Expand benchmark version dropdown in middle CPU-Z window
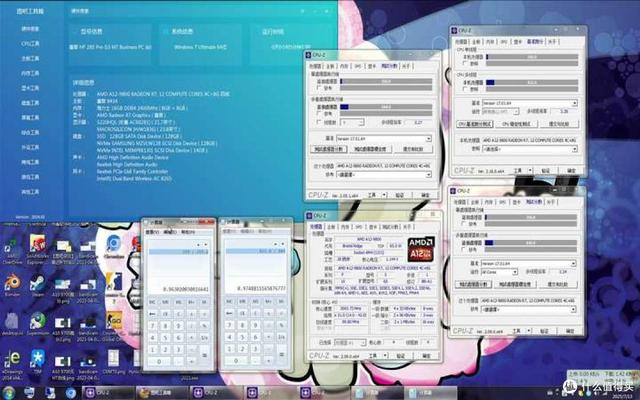This screenshot has width=640, height=400. pyautogui.click(x=383, y=139)
